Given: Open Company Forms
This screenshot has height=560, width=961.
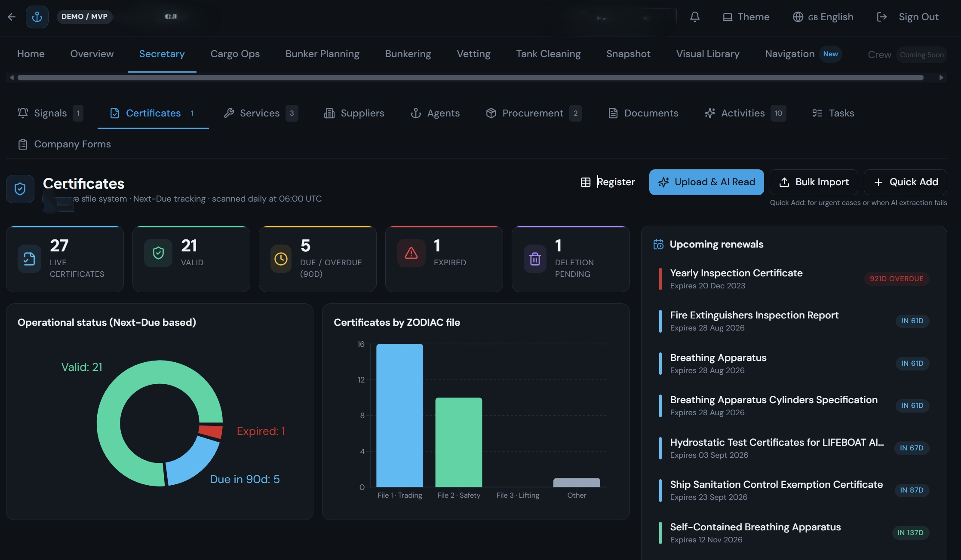Looking at the screenshot, I should click(x=64, y=144).
